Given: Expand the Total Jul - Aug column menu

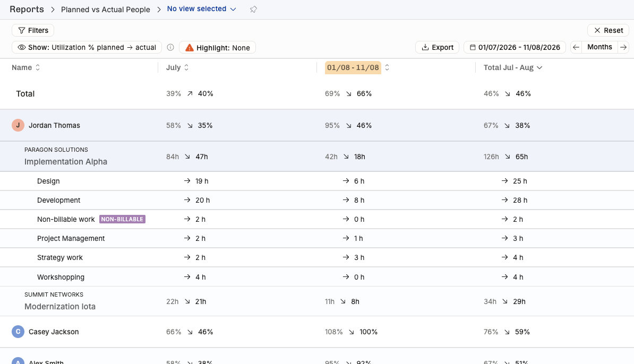Looking at the screenshot, I should 539,67.
